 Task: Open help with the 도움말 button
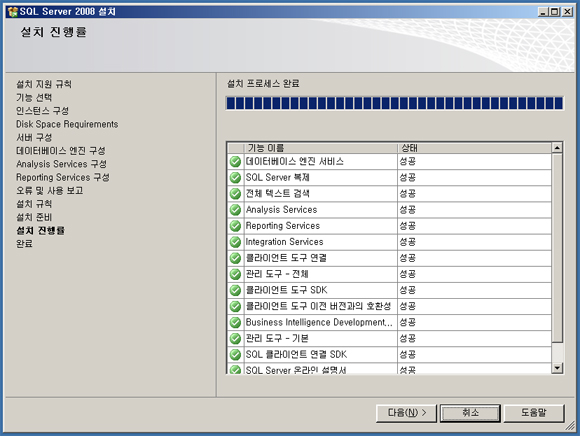[x=534, y=413]
